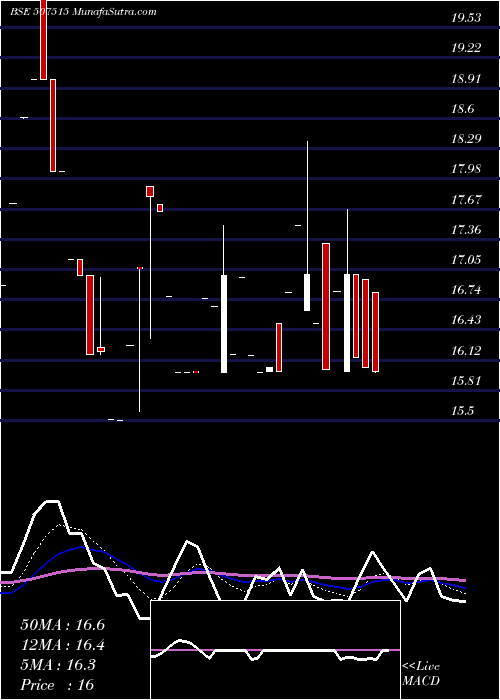Screen dimensions: 500x700
Task: Click the 16.74 price axis label
Action: pos(466,290)
